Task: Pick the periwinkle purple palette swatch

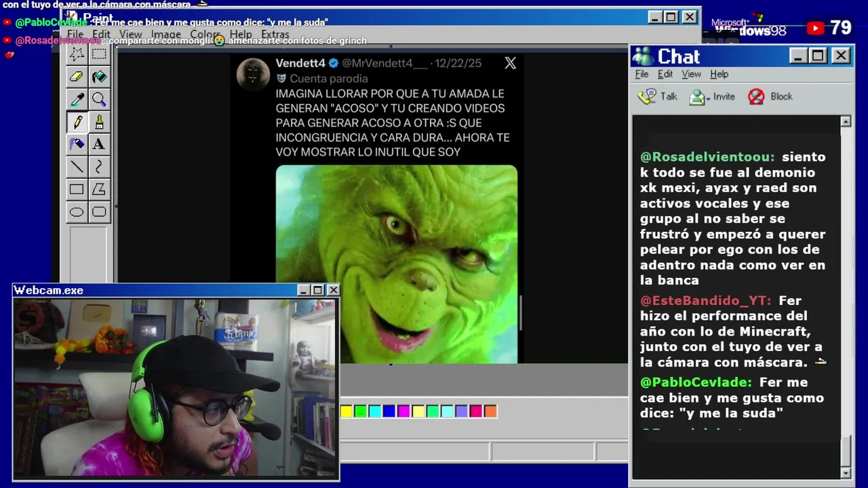Action: pyautogui.click(x=461, y=411)
